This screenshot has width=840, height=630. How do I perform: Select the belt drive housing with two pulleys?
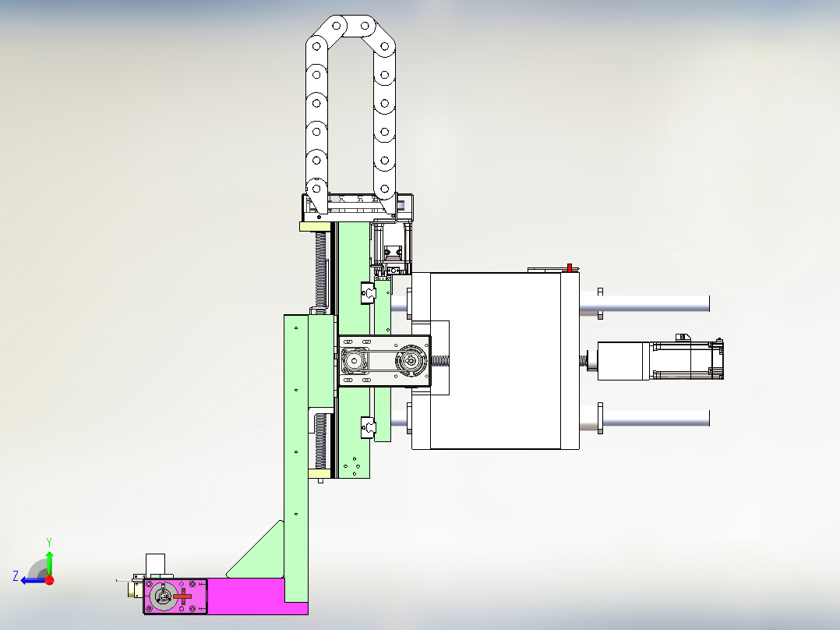pyautogui.click(x=385, y=361)
